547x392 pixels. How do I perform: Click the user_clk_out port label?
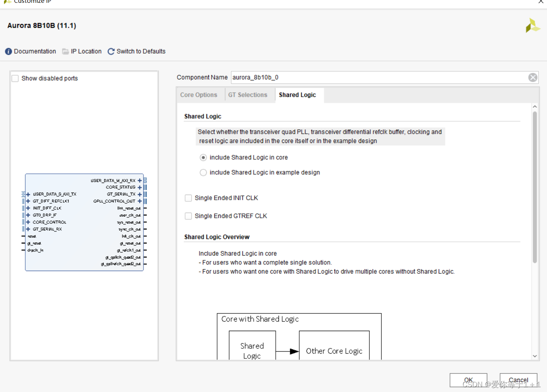click(x=130, y=215)
